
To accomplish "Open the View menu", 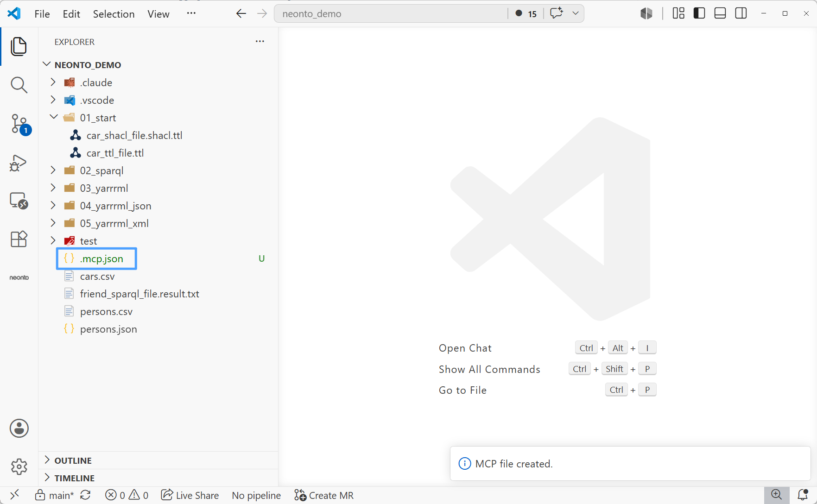I will pos(158,14).
